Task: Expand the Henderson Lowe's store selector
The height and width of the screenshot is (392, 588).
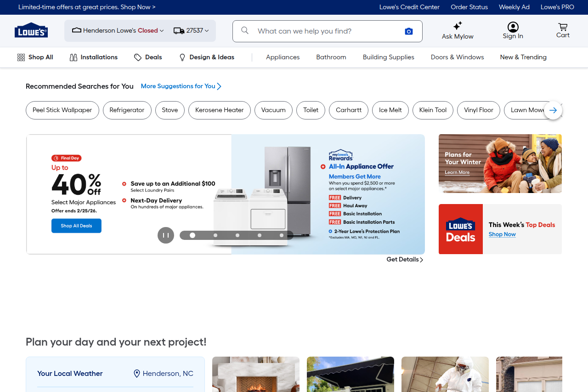Action: coord(117,30)
